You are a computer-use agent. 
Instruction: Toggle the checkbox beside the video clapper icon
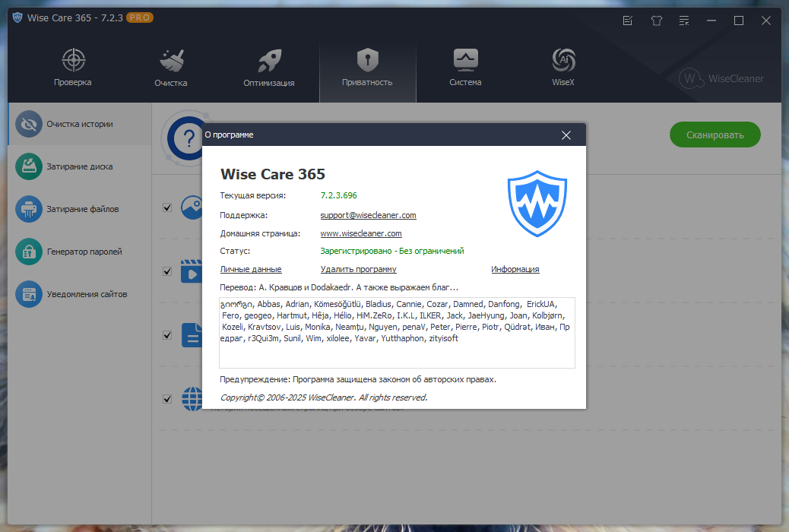coord(167,271)
